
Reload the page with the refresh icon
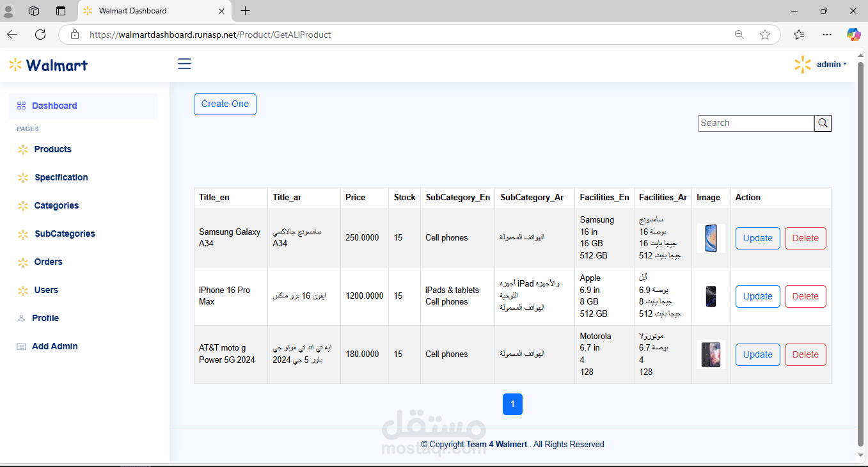[40, 35]
